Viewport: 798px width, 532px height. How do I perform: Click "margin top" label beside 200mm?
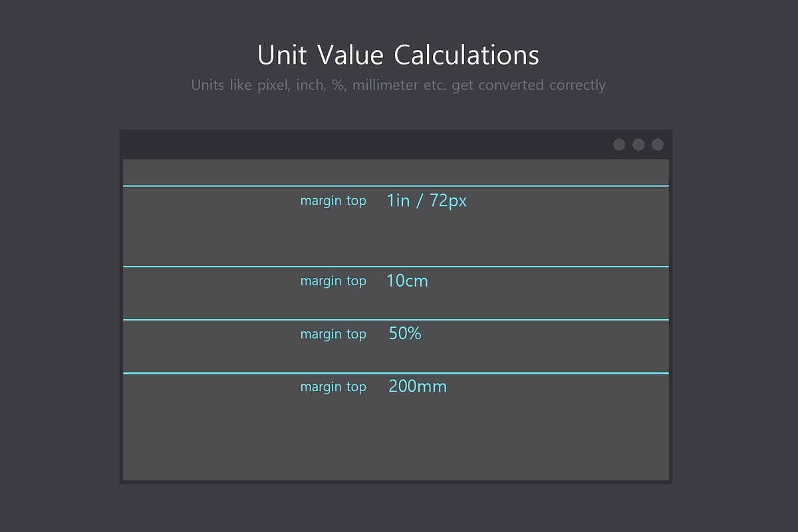[333, 387]
